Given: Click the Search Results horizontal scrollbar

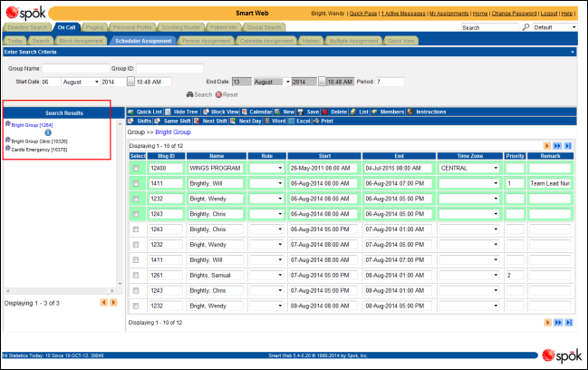Looking at the screenshot, I should [x=59, y=291].
